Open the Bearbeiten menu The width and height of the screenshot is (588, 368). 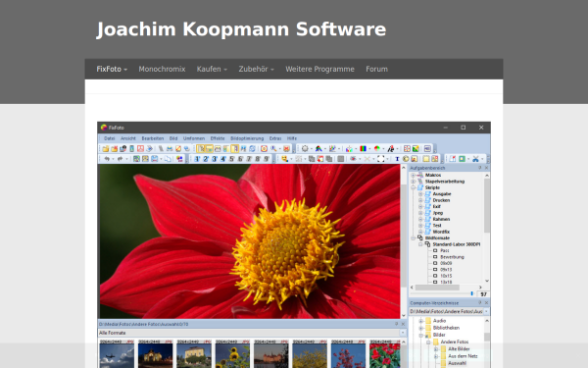(x=153, y=138)
